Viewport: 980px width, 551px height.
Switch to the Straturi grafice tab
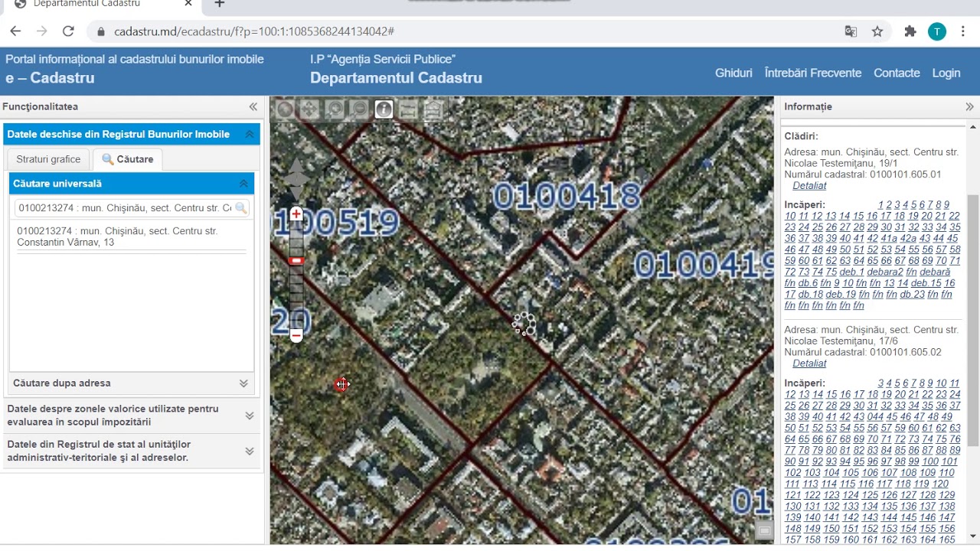pyautogui.click(x=48, y=159)
